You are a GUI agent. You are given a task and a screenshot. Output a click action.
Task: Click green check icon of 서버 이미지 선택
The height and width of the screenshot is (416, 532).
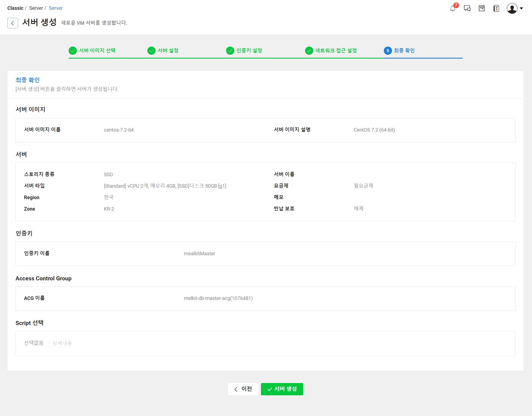tap(73, 51)
